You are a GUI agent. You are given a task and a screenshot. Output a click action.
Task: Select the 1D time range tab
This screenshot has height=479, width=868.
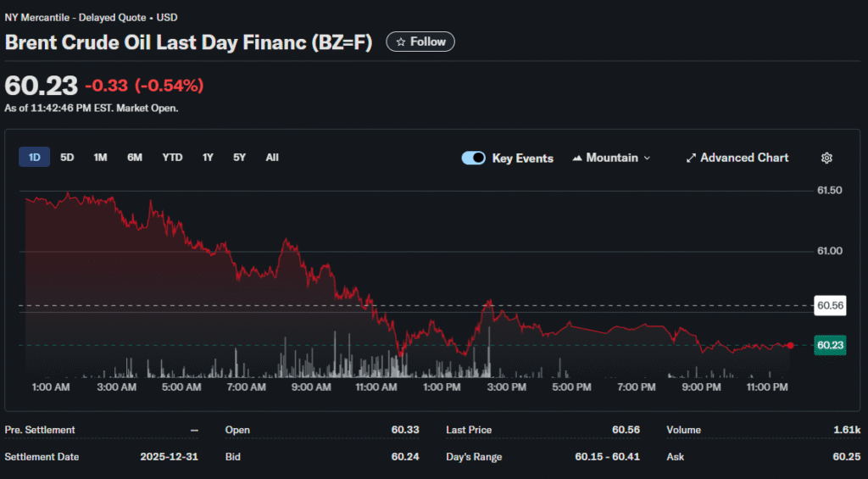click(35, 157)
